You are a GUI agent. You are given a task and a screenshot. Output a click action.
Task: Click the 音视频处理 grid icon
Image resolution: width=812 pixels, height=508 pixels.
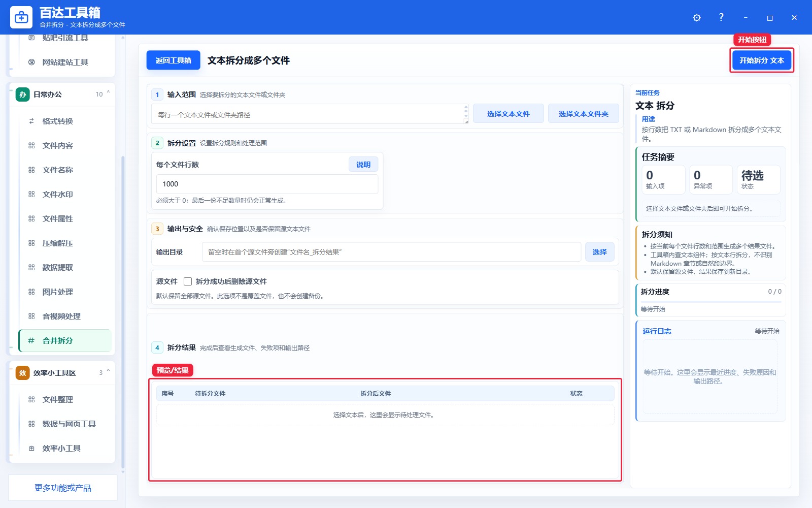31,316
